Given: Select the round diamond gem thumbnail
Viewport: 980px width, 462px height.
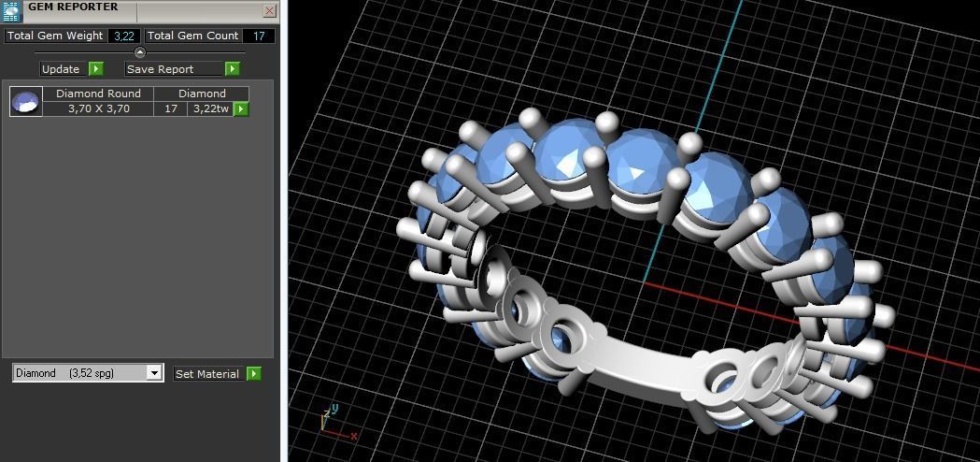Looking at the screenshot, I should 25,101.
